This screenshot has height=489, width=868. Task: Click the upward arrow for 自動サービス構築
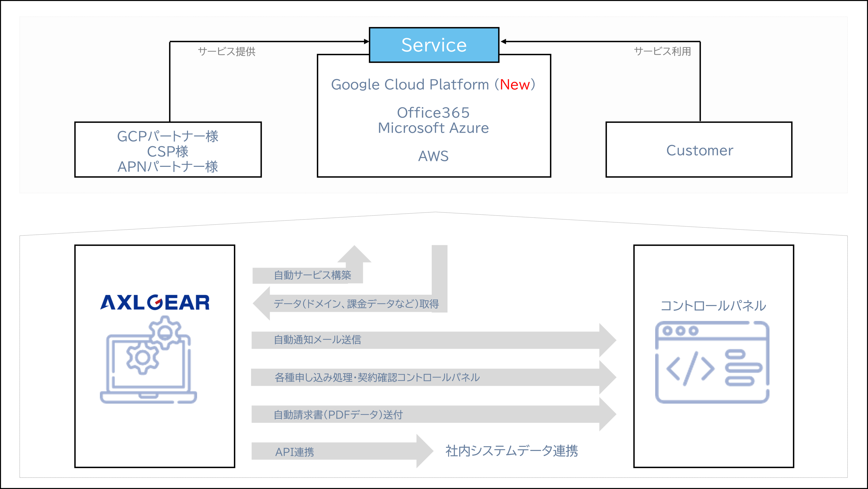354,256
